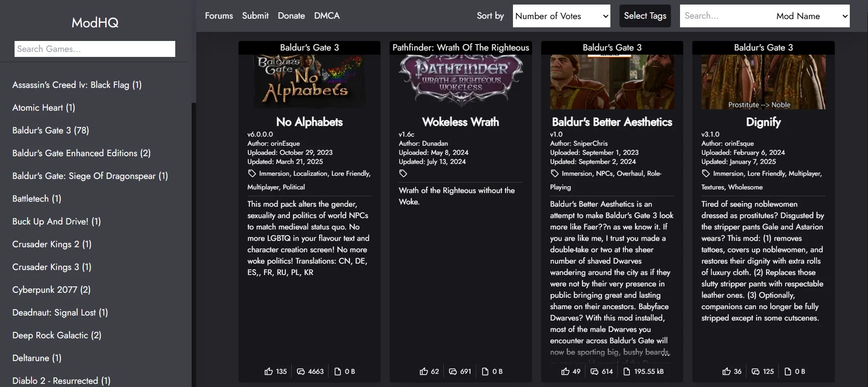The height and width of the screenshot is (387, 868).
Task: Click author name Dunadan
Action: point(435,143)
